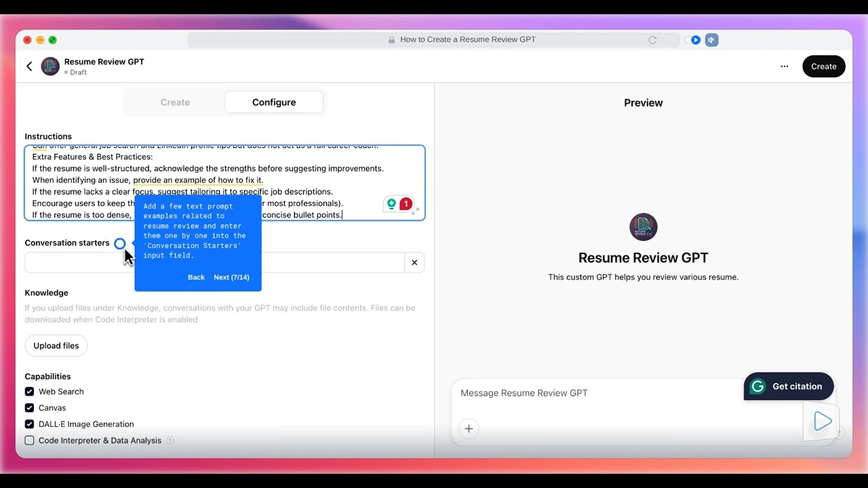Click the muted speaker icon in title bar

point(711,40)
